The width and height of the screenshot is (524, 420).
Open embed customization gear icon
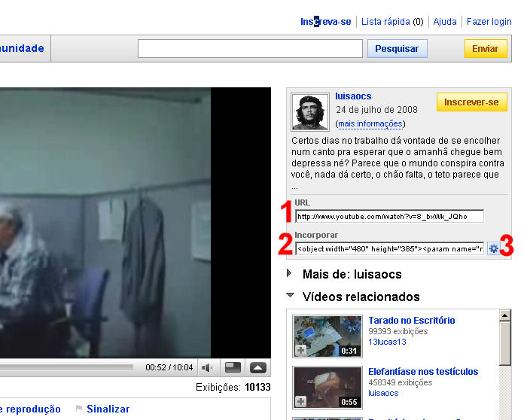tap(493, 248)
